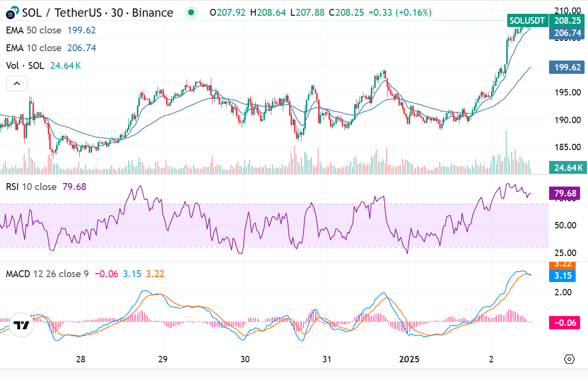Click the 206.74 EMA price label

[567, 33]
